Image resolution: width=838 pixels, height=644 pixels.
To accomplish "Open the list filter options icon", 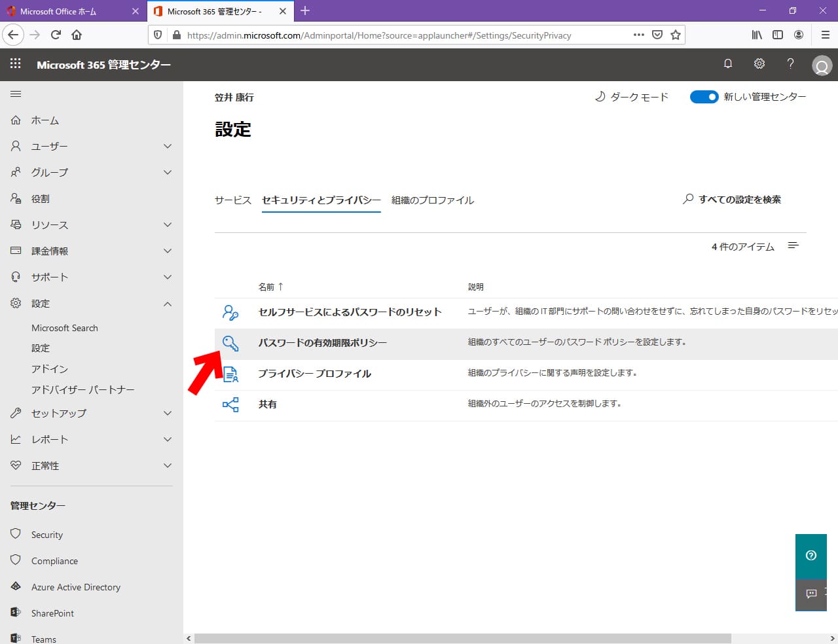I will tap(793, 245).
